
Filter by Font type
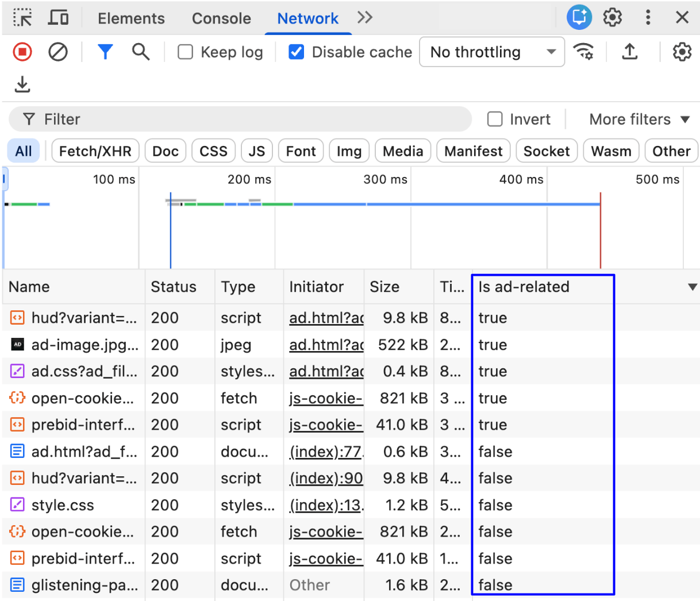coord(301,151)
